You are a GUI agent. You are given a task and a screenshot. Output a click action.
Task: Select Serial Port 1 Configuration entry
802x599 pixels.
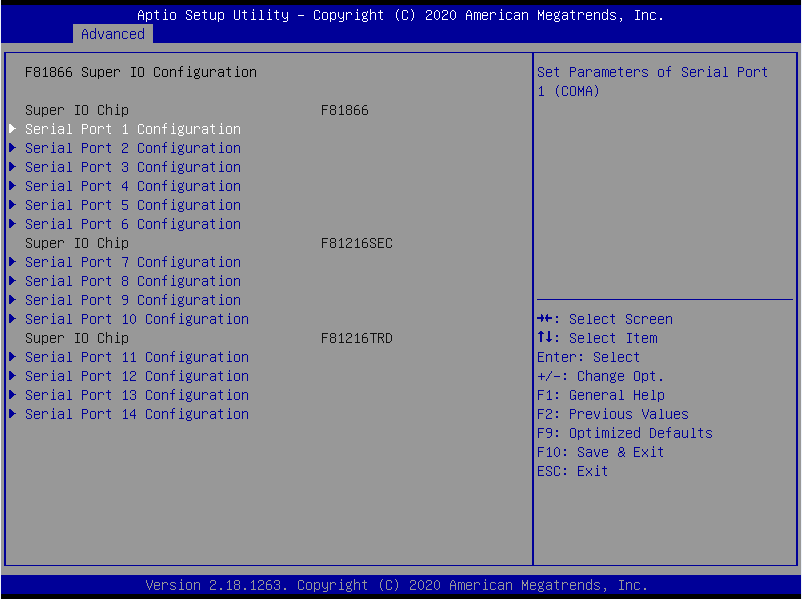132,129
